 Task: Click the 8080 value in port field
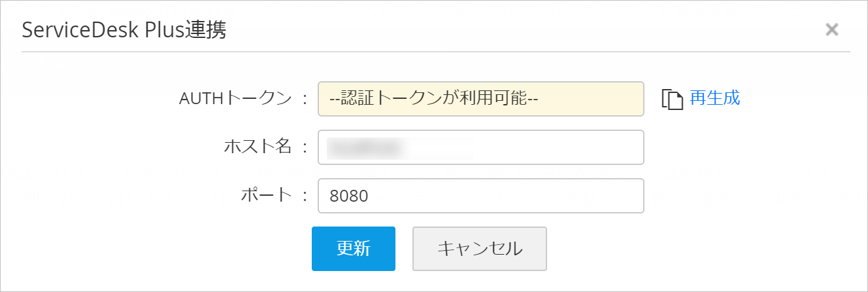coord(349,196)
